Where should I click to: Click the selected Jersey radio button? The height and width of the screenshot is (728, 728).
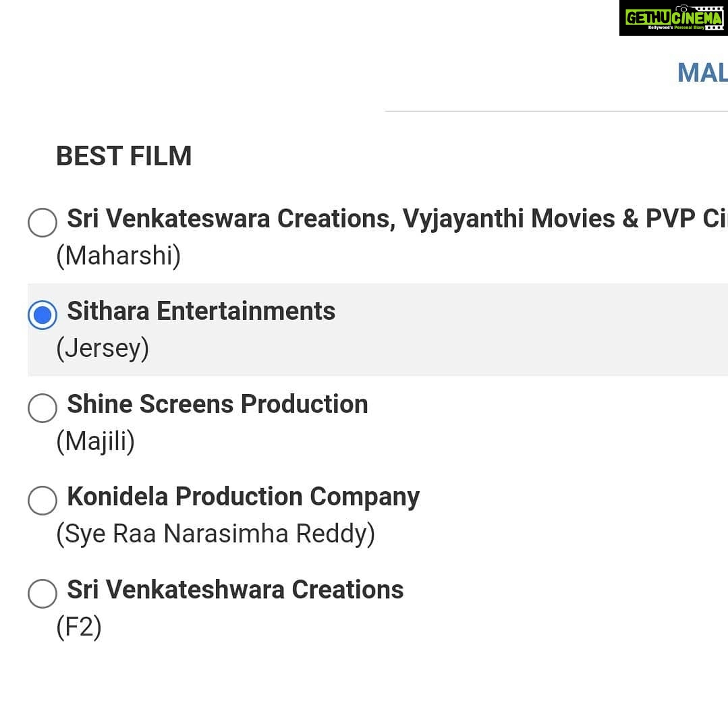coord(43,315)
